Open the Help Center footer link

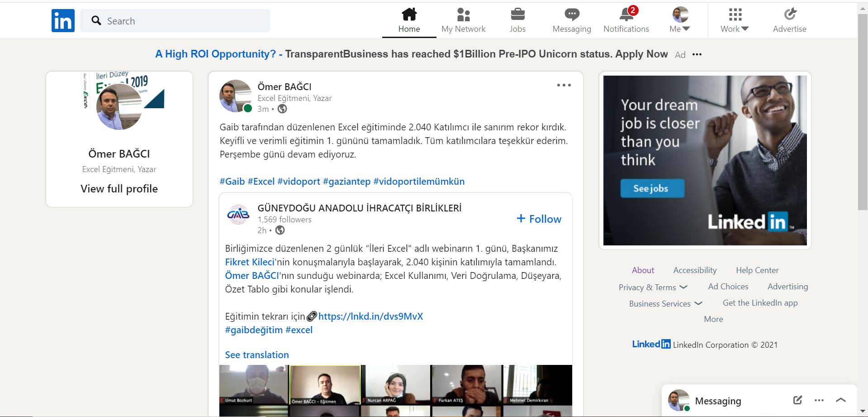click(757, 270)
